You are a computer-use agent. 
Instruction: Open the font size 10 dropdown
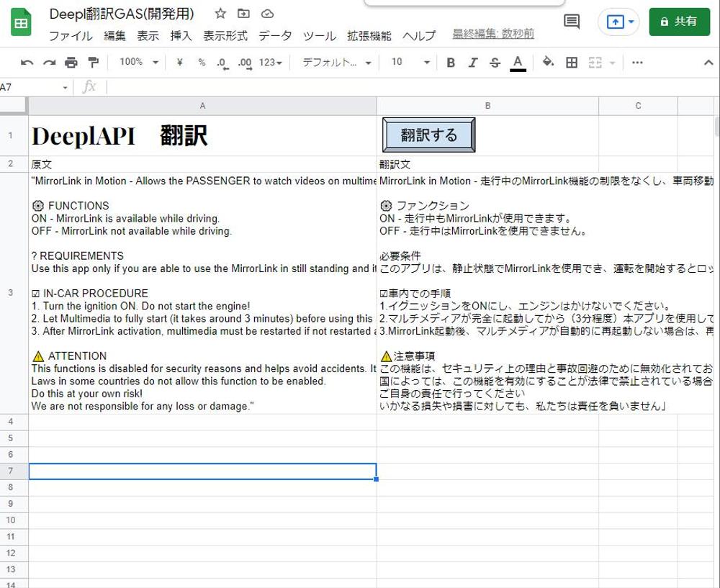(x=410, y=62)
